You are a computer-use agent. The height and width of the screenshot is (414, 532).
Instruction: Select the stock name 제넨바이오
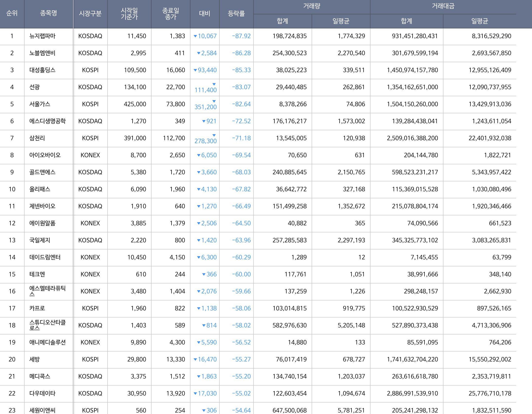coord(42,206)
